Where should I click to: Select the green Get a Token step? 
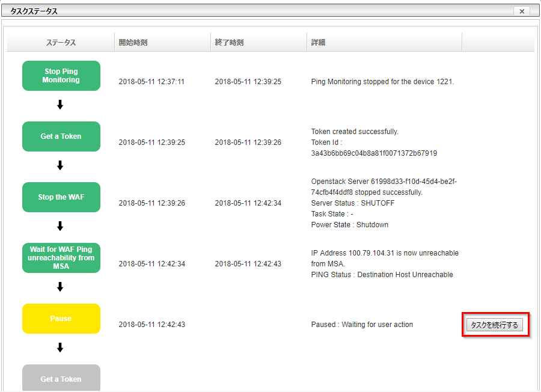pyautogui.click(x=61, y=136)
